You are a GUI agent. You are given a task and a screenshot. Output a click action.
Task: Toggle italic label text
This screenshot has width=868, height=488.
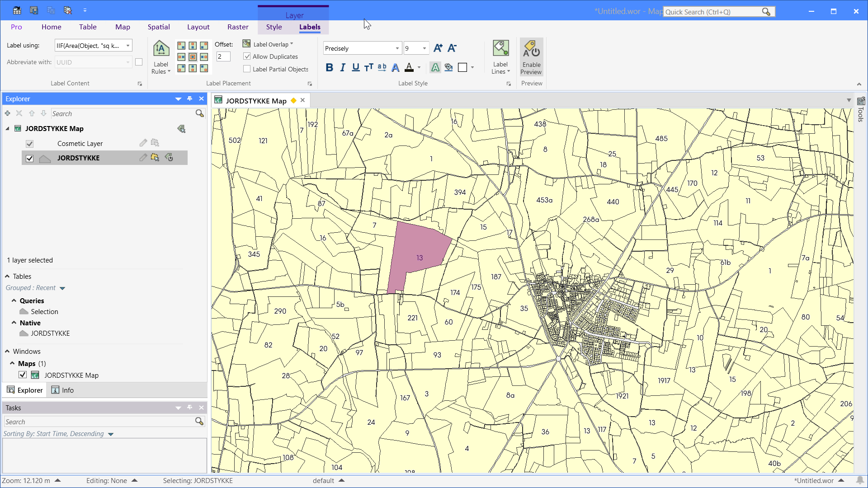click(343, 68)
